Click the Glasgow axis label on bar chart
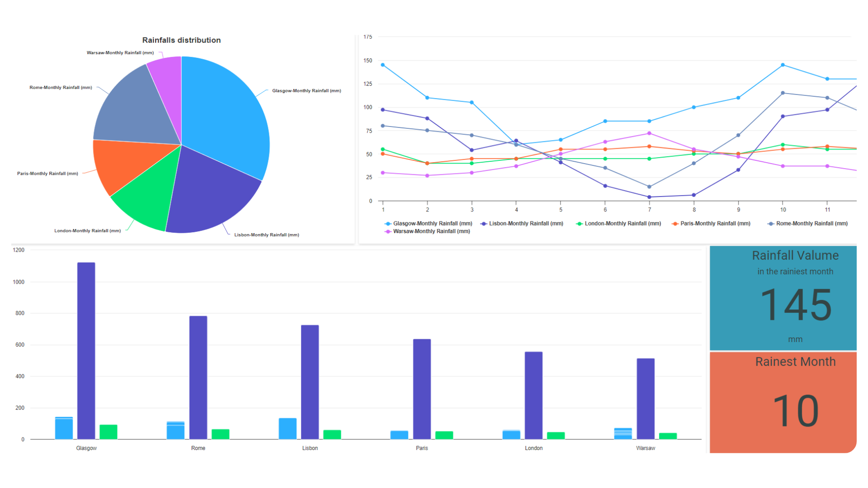The width and height of the screenshot is (868, 488). 86,448
